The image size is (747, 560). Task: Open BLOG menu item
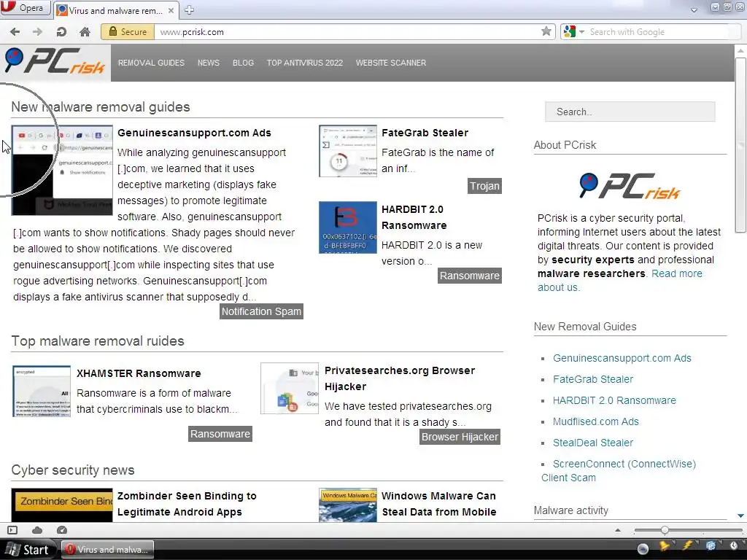(243, 63)
